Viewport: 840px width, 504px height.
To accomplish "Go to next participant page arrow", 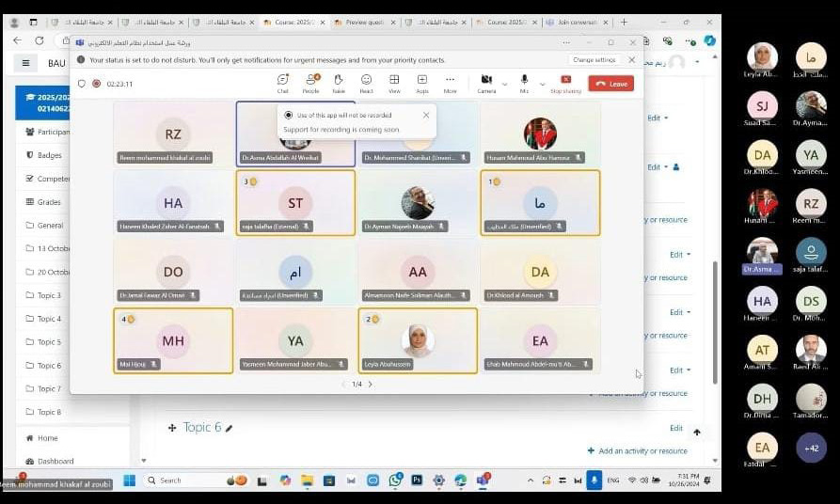I will (370, 384).
